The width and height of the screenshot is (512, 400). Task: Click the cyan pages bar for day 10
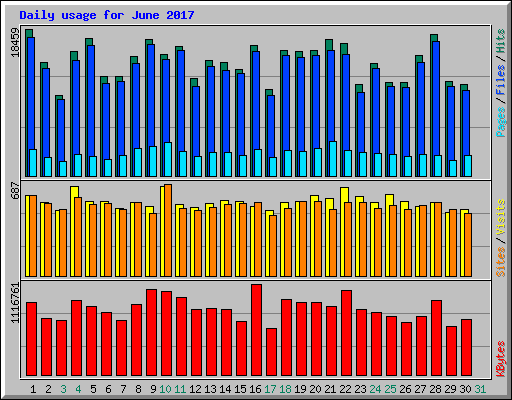point(168,159)
